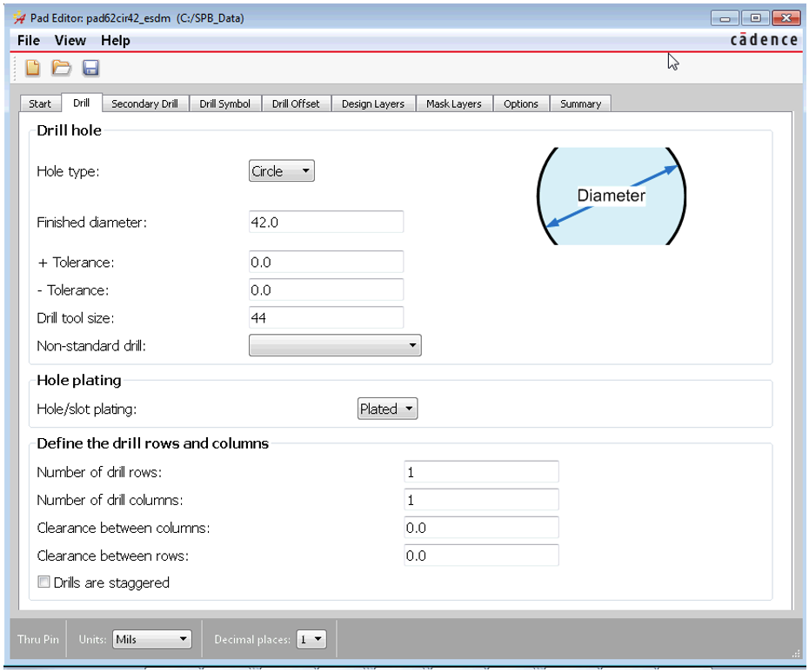Image resolution: width=809 pixels, height=672 pixels.
Task: Select the Mask Layers tab
Action: point(453,103)
